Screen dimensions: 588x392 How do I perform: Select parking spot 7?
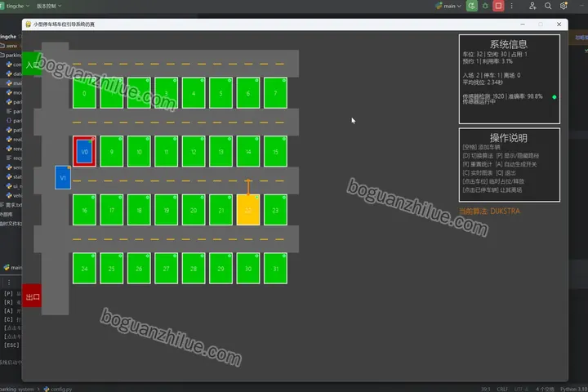pyautogui.click(x=276, y=93)
